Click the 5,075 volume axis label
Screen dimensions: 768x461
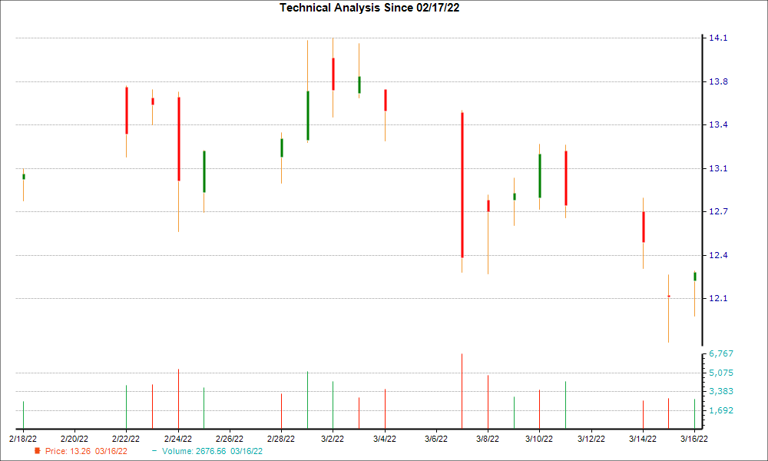tap(721, 373)
